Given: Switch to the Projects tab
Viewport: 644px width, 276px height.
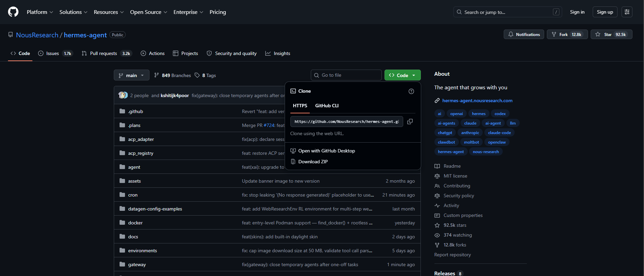Looking at the screenshot, I should tap(185, 53).
